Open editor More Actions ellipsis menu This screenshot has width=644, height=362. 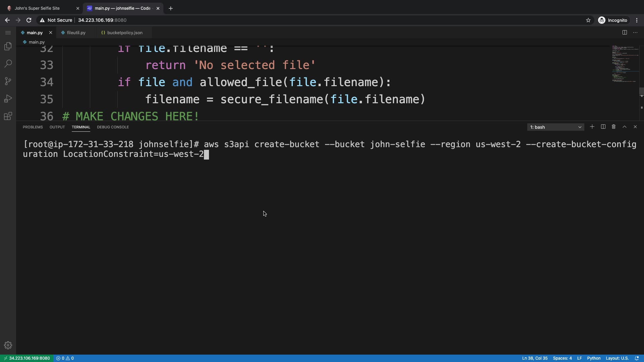pos(635,33)
